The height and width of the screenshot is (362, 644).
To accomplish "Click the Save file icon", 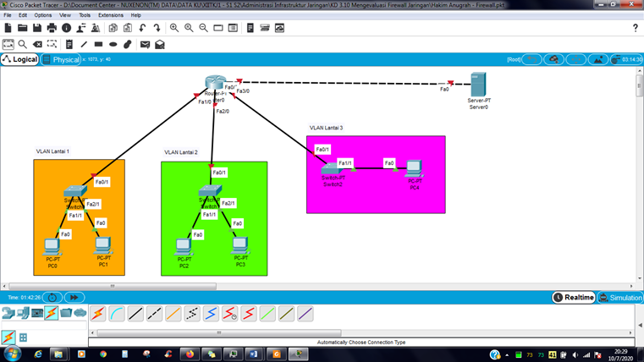I will point(37,28).
